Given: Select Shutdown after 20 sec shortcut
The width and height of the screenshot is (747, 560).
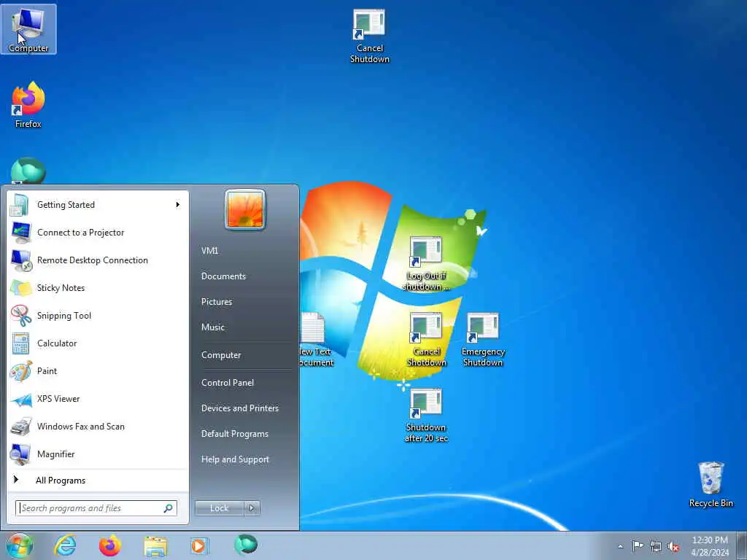Looking at the screenshot, I should [x=426, y=416].
